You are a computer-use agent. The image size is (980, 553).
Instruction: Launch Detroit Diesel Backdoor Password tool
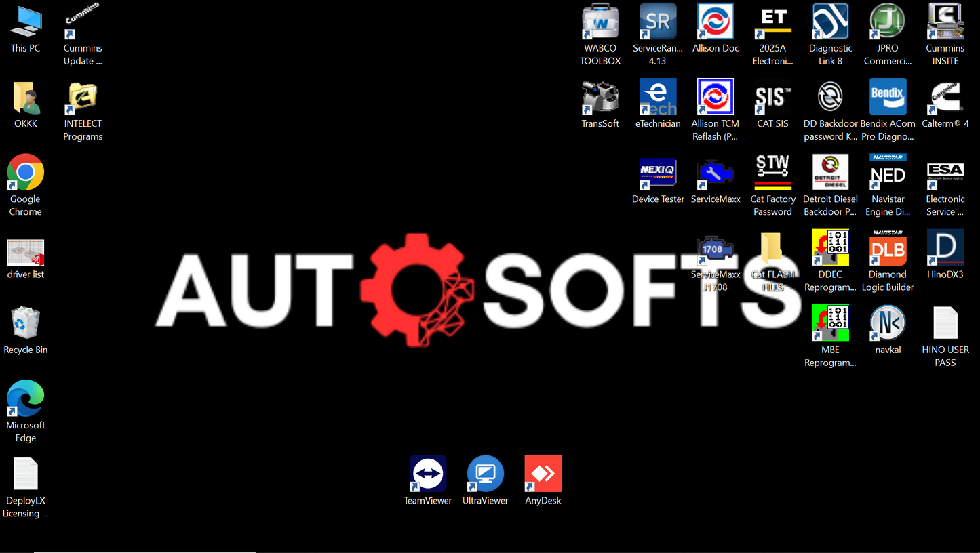click(830, 178)
